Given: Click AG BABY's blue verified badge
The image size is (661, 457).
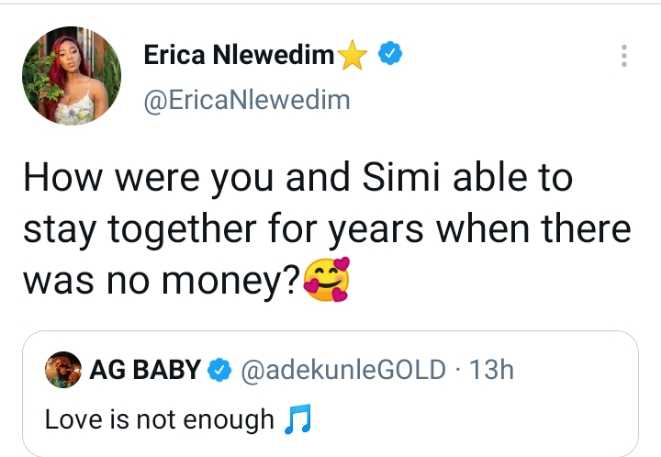Looking at the screenshot, I should point(218,371).
